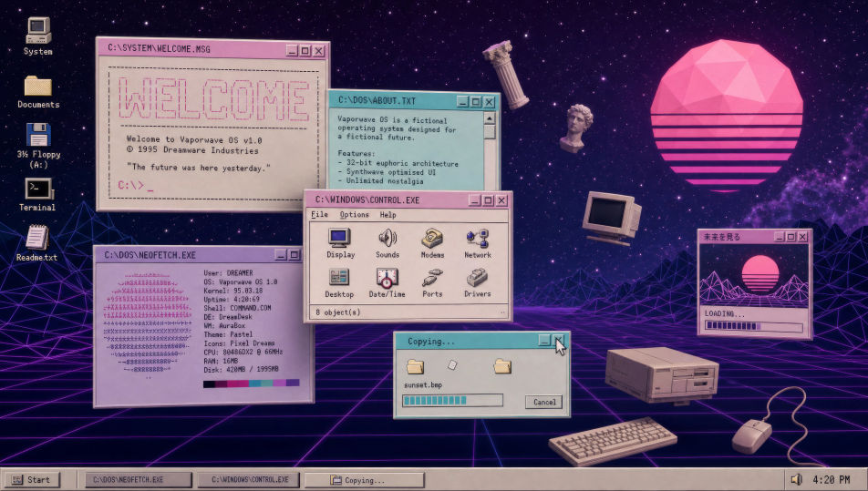Viewport: 868px width, 491px height.
Task: Open the System desktop icon
Action: click(38, 36)
